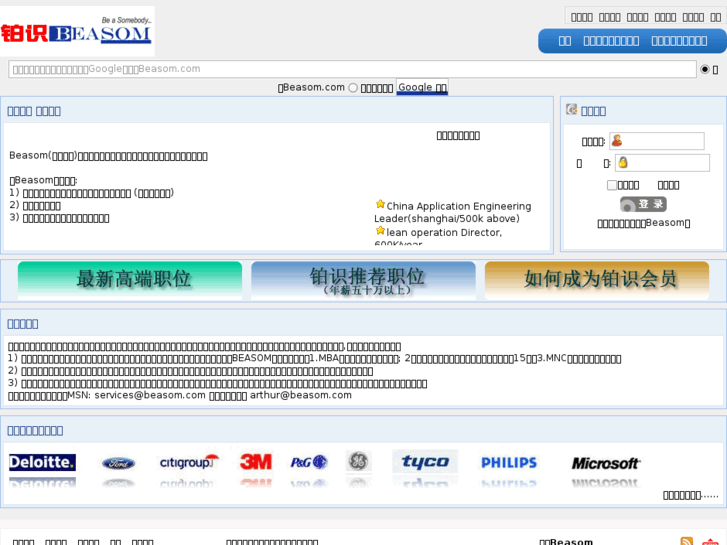Open the Deloitte company logo

point(42,462)
